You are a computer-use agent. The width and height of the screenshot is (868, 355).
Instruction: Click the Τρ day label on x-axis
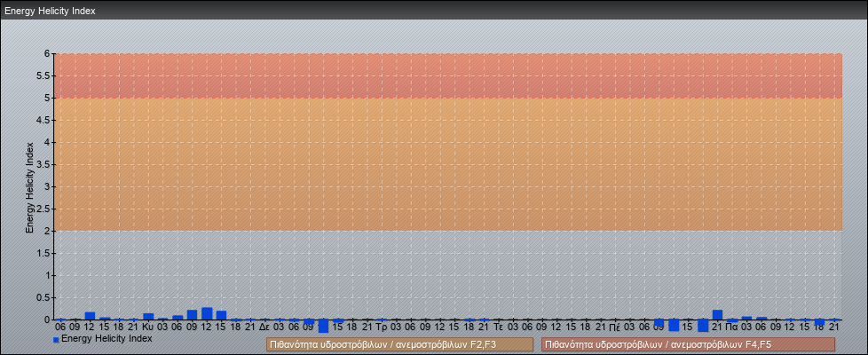[381, 327]
